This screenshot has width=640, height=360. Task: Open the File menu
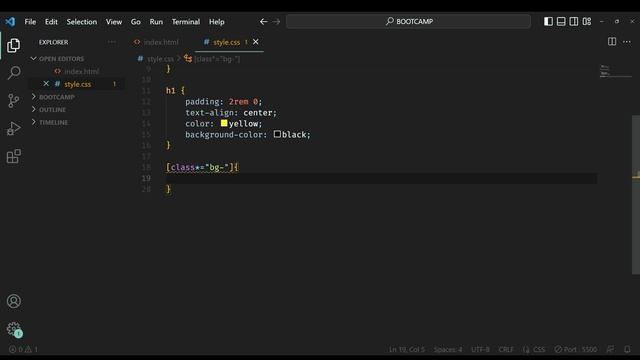30,22
